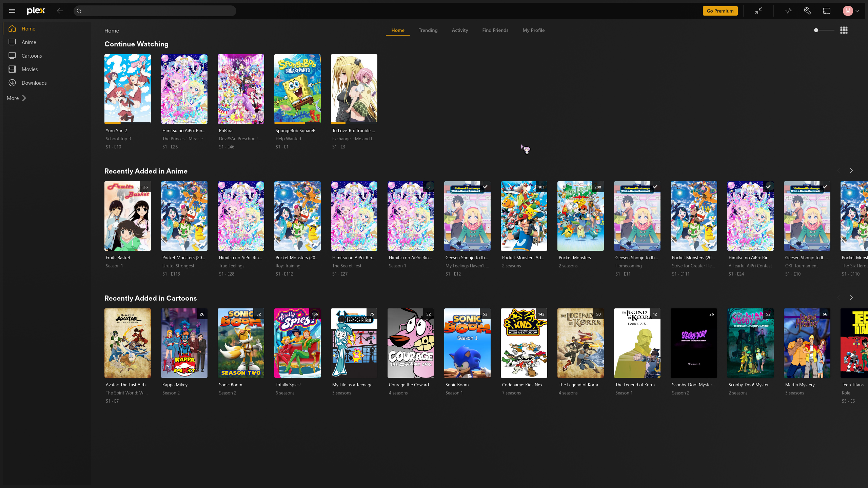This screenshot has height=488, width=868.
Task: Toggle watched checkmark on Himitsu no AiPri E24
Action: (x=768, y=187)
